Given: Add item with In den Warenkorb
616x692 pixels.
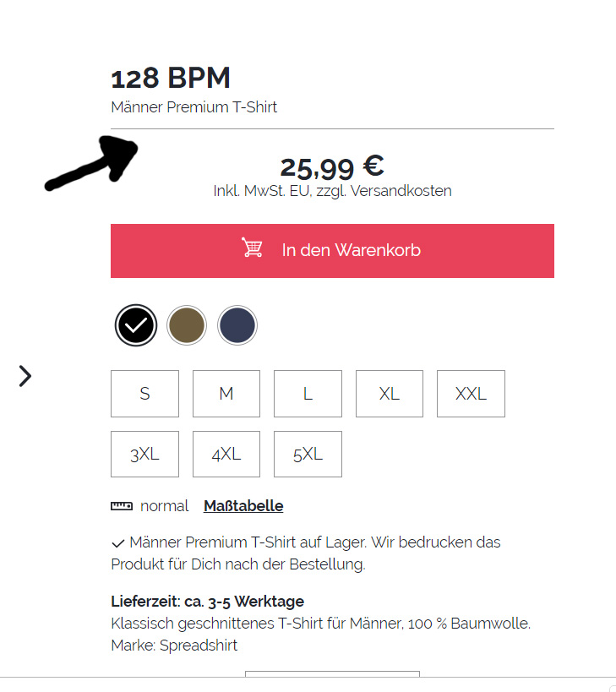Looking at the screenshot, I should [x=351, y=250].
